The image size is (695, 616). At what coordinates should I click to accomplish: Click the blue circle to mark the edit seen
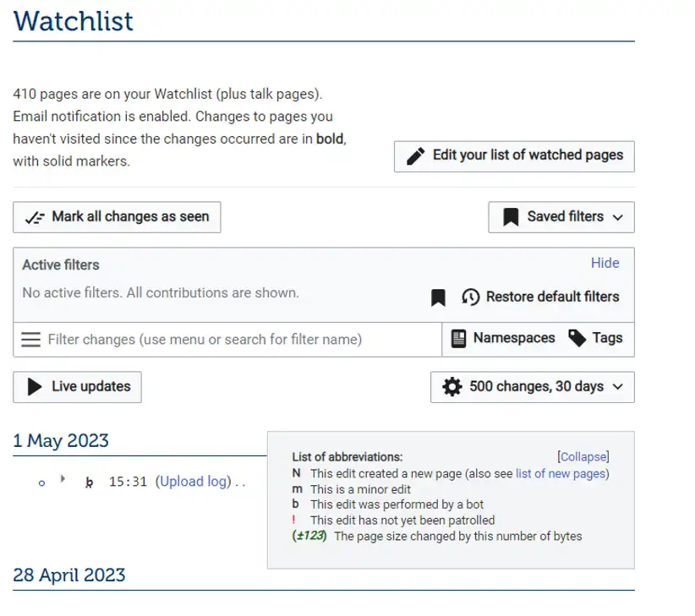[x=41, y=482]
